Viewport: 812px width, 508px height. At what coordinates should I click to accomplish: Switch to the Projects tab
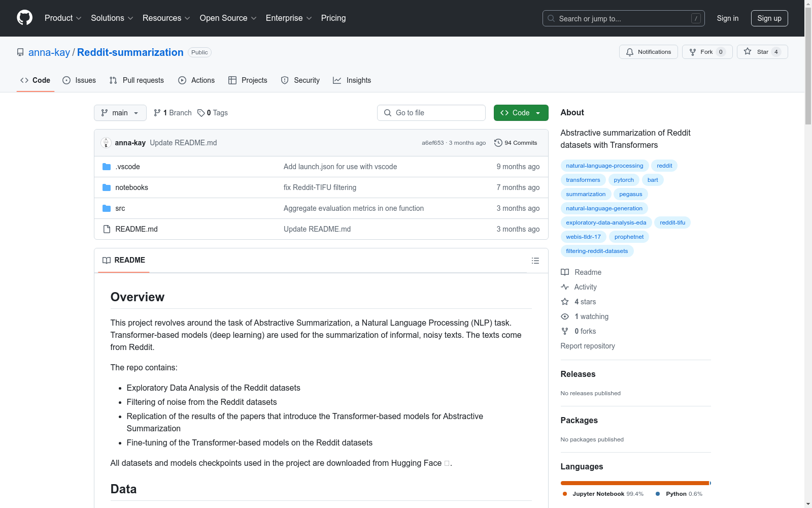tap(248, 80)
